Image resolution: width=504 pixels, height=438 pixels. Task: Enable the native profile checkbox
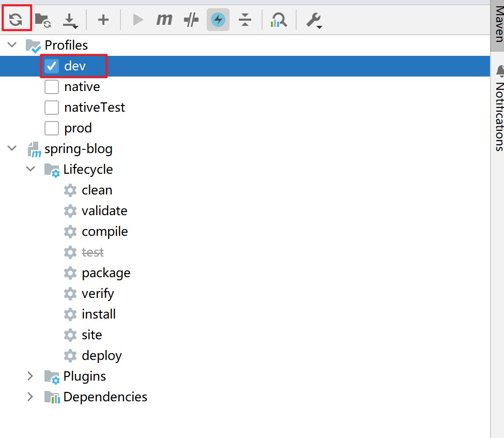coord(51,87)
